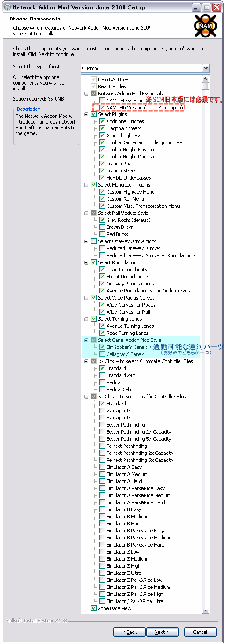
Task: Collapse the Select Plugins tree node
Action: coord(86,114)
